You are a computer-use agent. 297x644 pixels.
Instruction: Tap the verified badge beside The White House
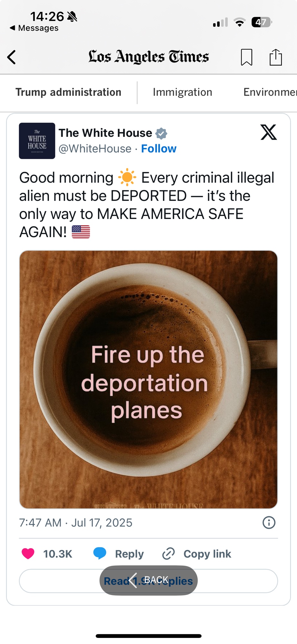[x=161, y=133]
